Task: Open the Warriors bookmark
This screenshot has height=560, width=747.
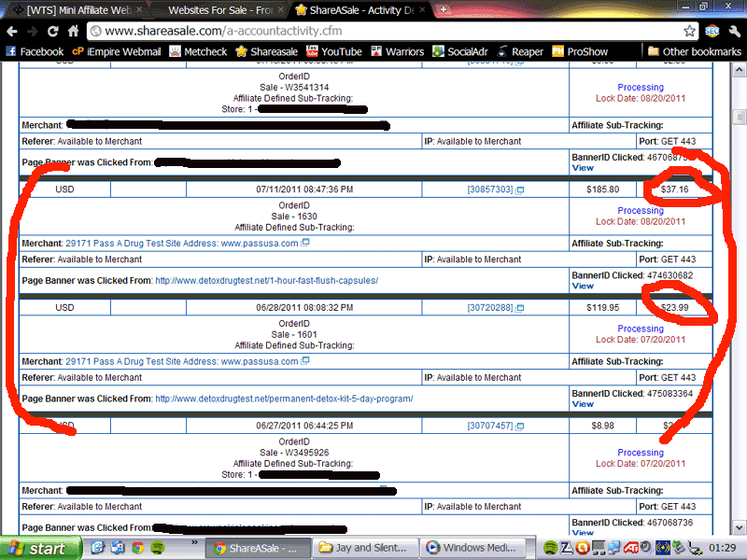Action: [x=398, y=51]
